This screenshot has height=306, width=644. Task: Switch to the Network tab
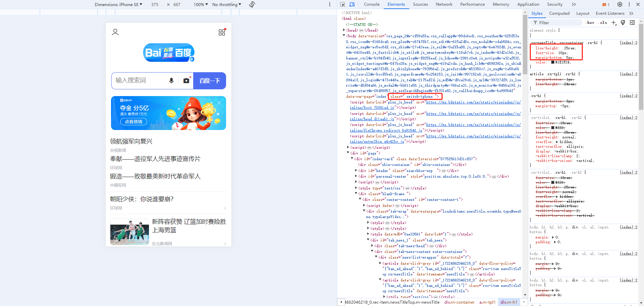[444, 4]
